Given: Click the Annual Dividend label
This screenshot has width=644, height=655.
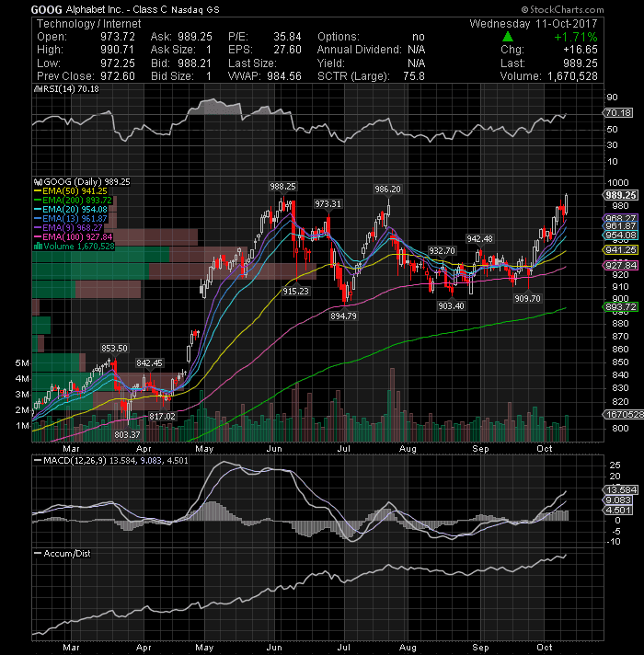Looking at the screenshot, I should (x=359, y=50).
